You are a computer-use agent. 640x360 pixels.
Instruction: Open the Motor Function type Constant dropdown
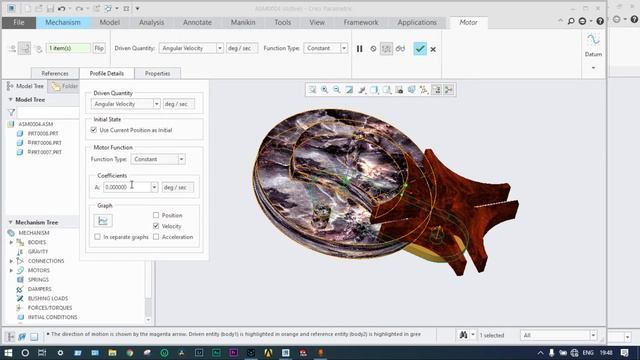(x=181, y=159)
